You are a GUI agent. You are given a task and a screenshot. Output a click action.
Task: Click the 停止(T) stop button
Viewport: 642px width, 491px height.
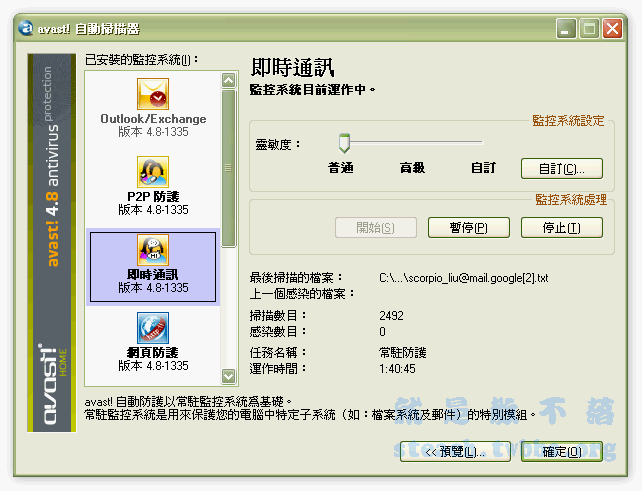(562, 228)
